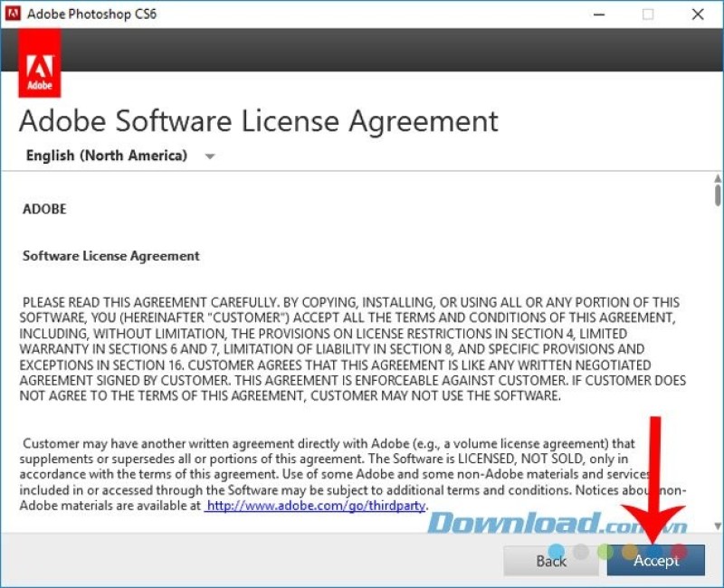Click the license agreement scrollbar thumb
This screenshot has height=588, width=724.
(717, 194)
